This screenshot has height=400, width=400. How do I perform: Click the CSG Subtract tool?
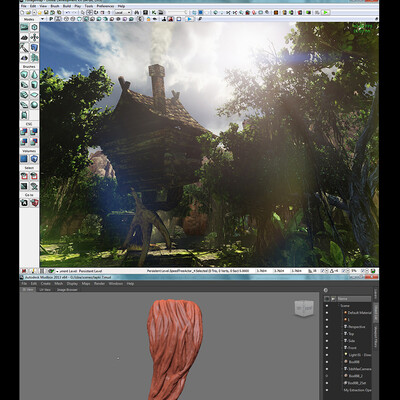(34, 132)
